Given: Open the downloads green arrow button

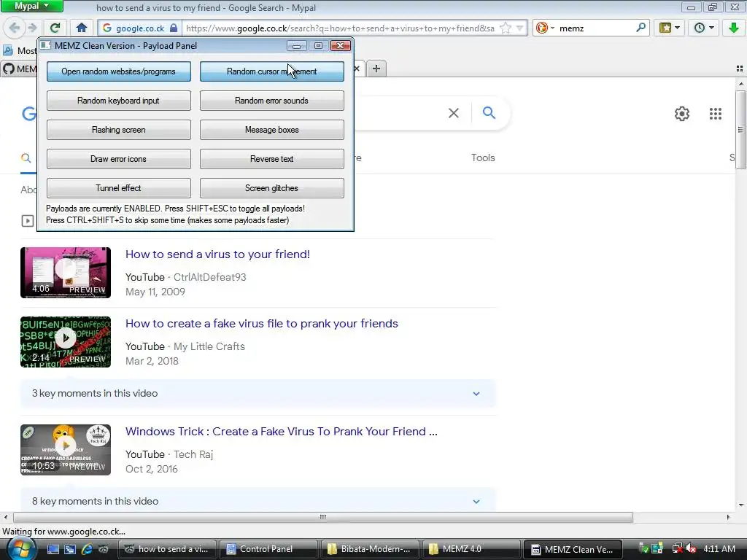Looking at the screenshot, I should (x=734, y=28).
